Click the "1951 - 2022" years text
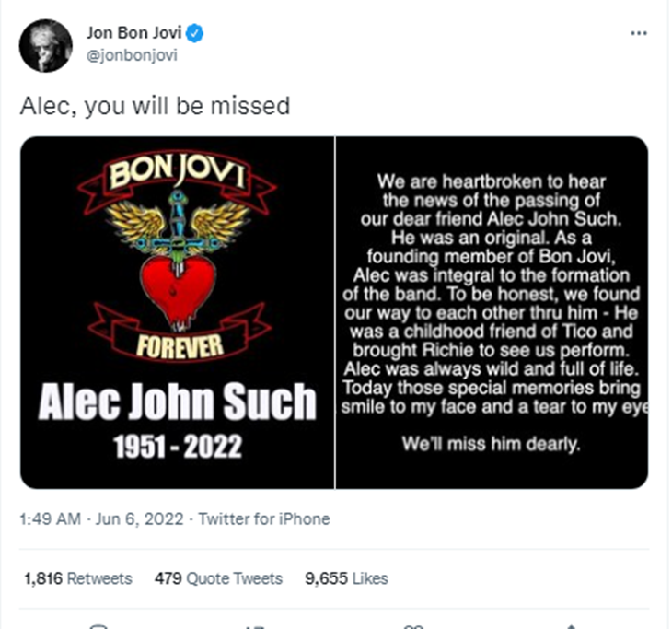This screenshot has width=672, height=629. point(177,447)
